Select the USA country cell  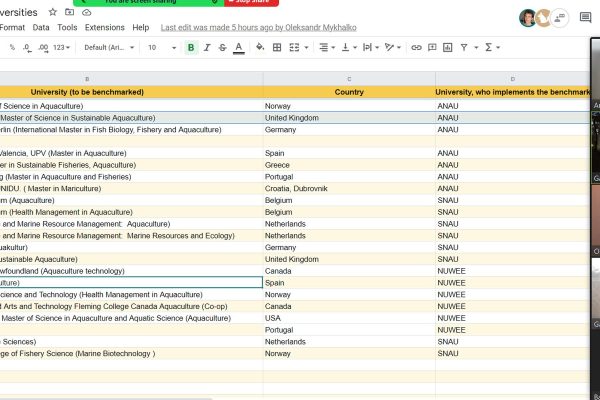(x=349, y=318)
